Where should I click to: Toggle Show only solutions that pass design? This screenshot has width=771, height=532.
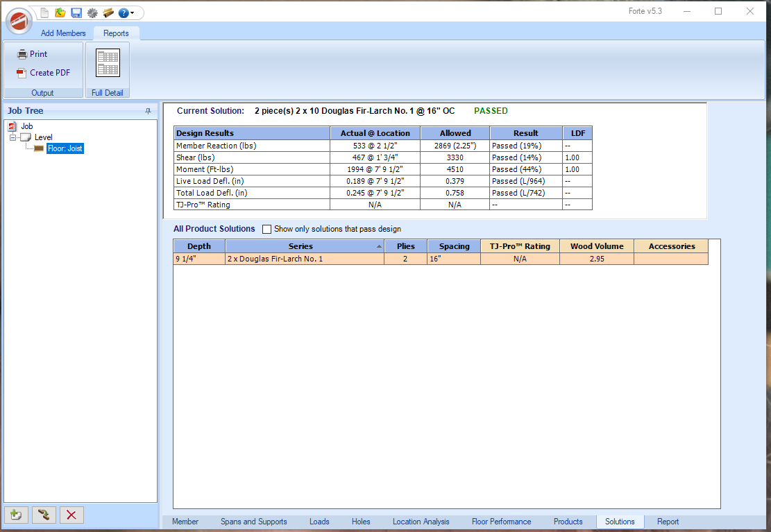pyautogui.click(x=267, y=229)
